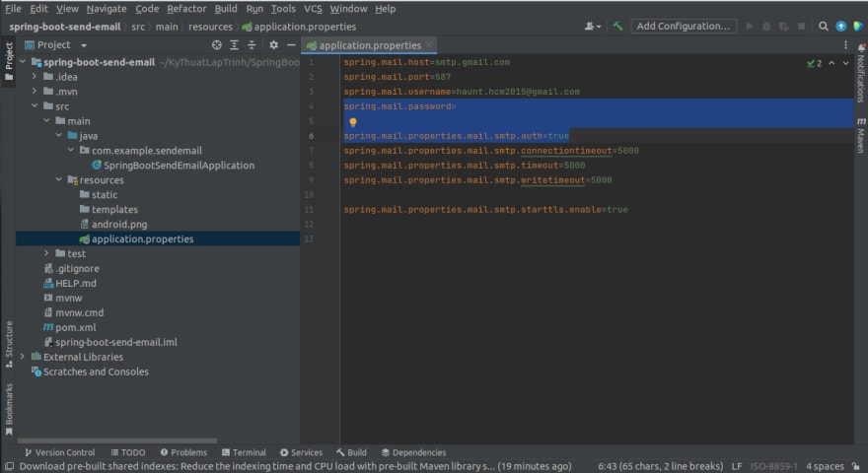The image size is (868, 473).
Task: Go to next highlighted problem arrow
Action: [845, 63]
